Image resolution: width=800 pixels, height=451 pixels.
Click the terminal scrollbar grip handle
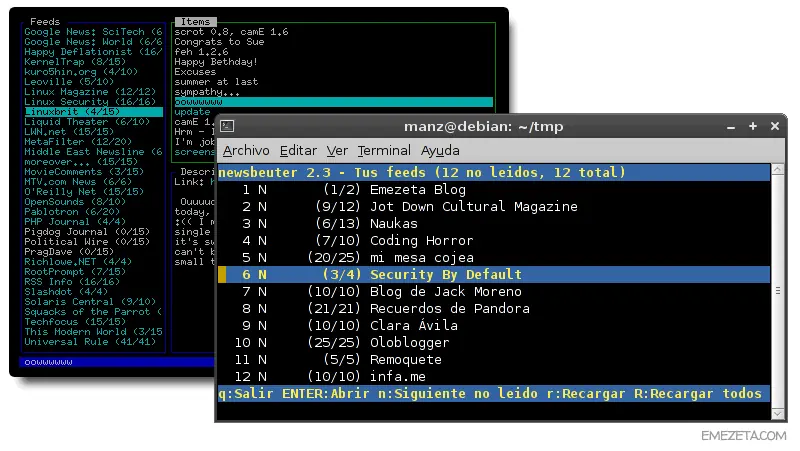coord(778,290)
